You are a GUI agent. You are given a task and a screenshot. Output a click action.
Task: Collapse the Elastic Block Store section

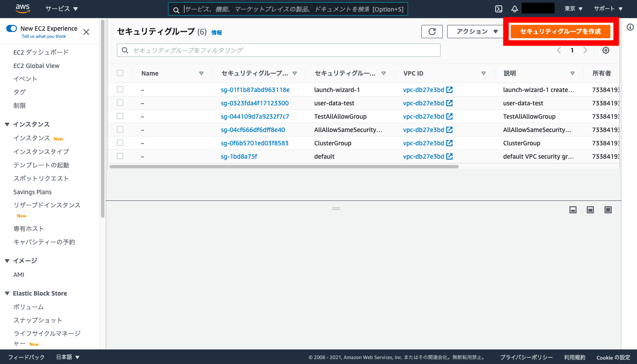(7, 293)
